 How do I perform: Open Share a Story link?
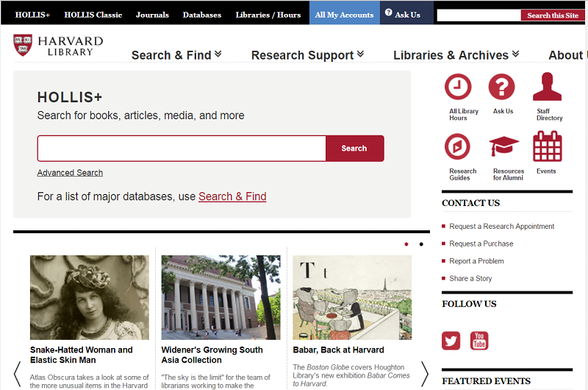coord(470,278)
